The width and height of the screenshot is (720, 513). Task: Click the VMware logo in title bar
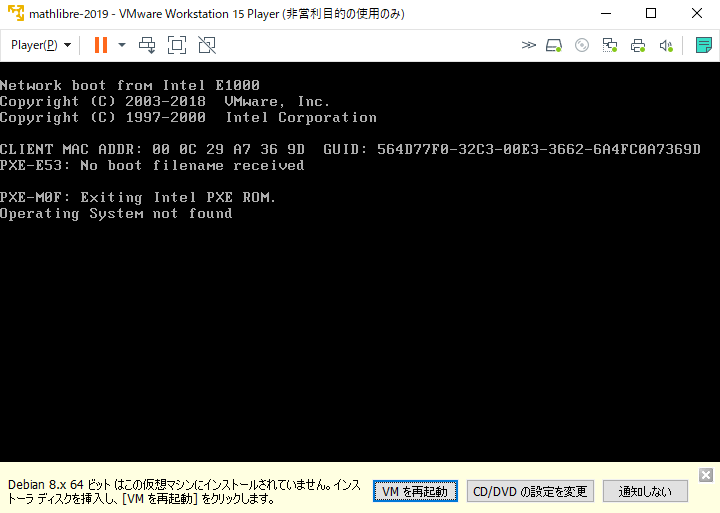coord(16,13)
